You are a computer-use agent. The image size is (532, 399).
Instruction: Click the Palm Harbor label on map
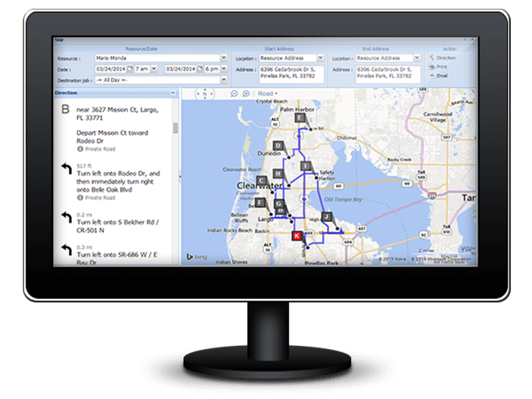pos(297,109)
